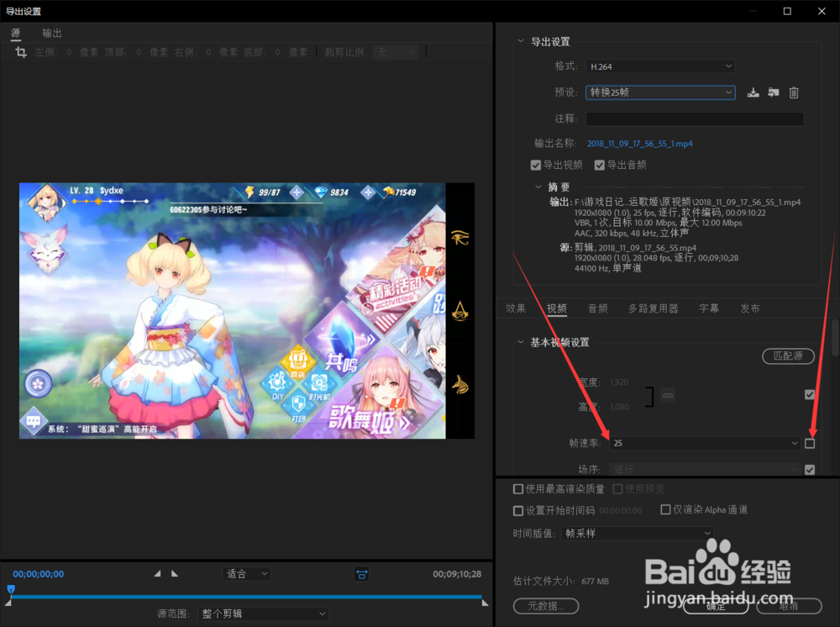Click the width-height link constraint icon
The width and height of the screenshot is (840, 627).
668,396
